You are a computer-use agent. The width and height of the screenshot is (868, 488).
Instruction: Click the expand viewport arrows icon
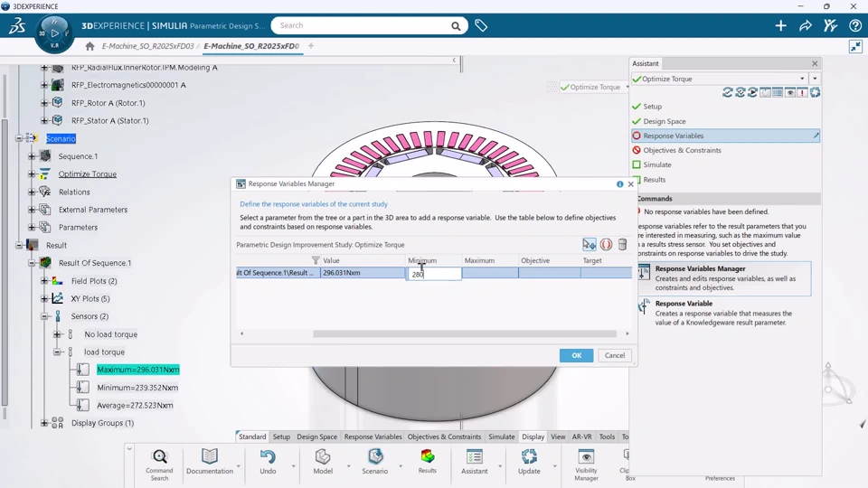click(x=856, y=46)
